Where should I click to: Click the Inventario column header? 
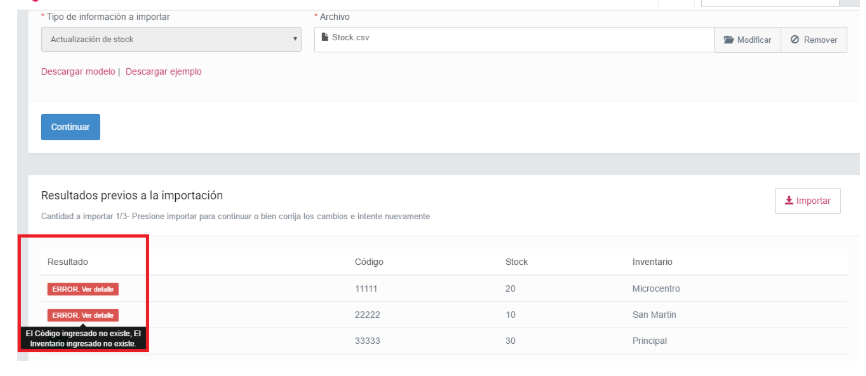(x=652, y=262)
